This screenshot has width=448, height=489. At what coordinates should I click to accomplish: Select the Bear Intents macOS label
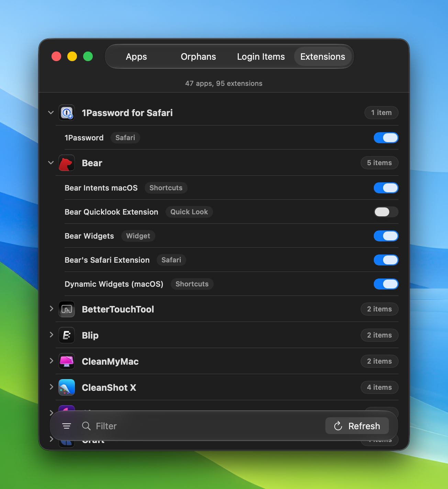point(101,188)
